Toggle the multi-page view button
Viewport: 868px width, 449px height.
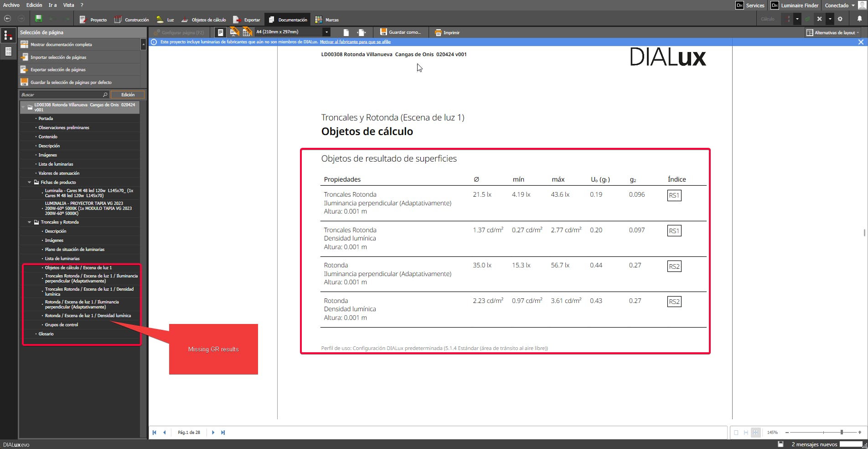pos(756,433)
